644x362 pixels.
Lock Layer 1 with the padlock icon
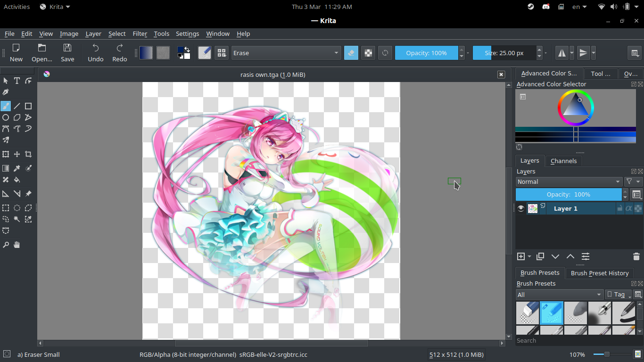(619, 208)
